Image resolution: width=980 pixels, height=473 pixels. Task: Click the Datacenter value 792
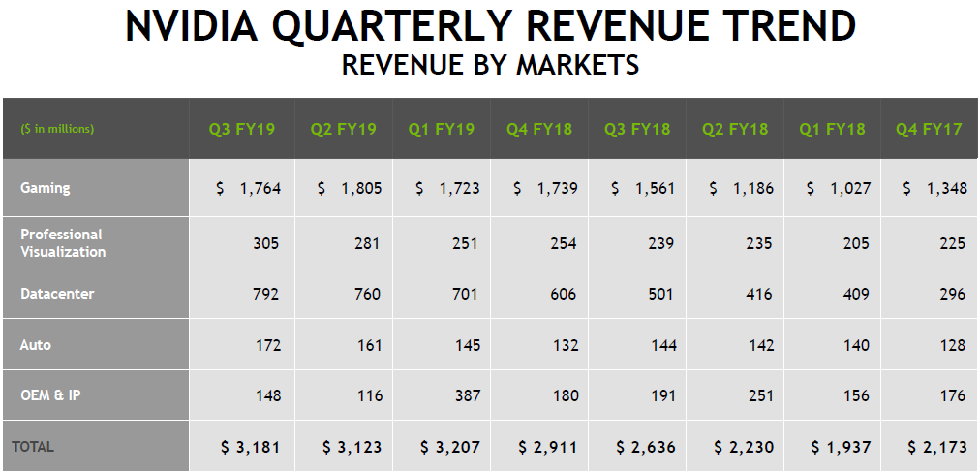[267, 294]
